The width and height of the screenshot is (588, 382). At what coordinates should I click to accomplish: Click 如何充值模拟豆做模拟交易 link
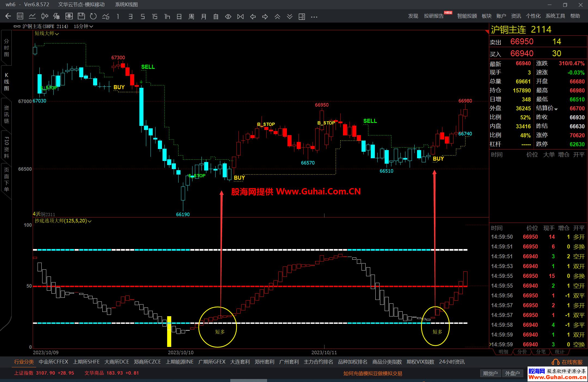point(373,373)
